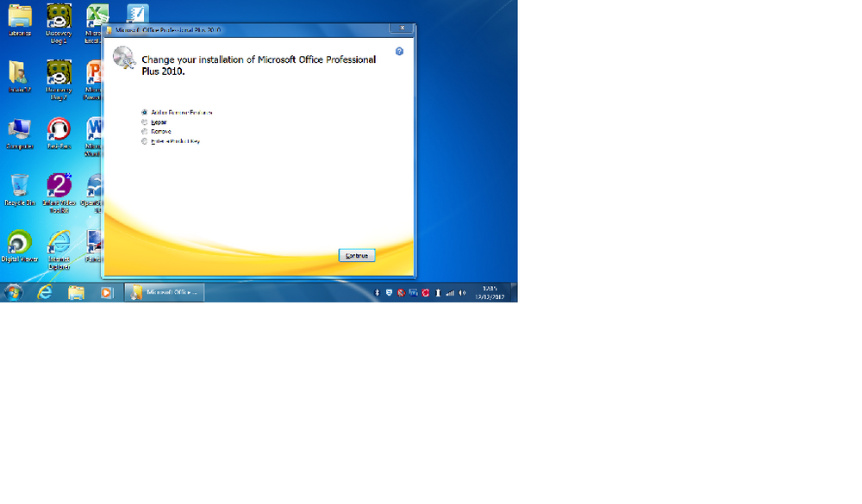Screen dimensions: 862x504
Task: Open the notepad shortcut behind dialog top
Action: pos(137,13)
